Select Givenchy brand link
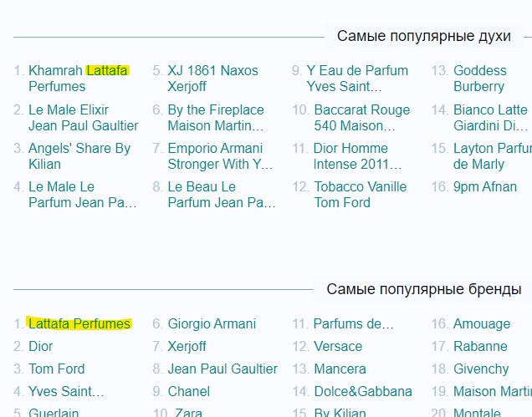 (481, 369)
